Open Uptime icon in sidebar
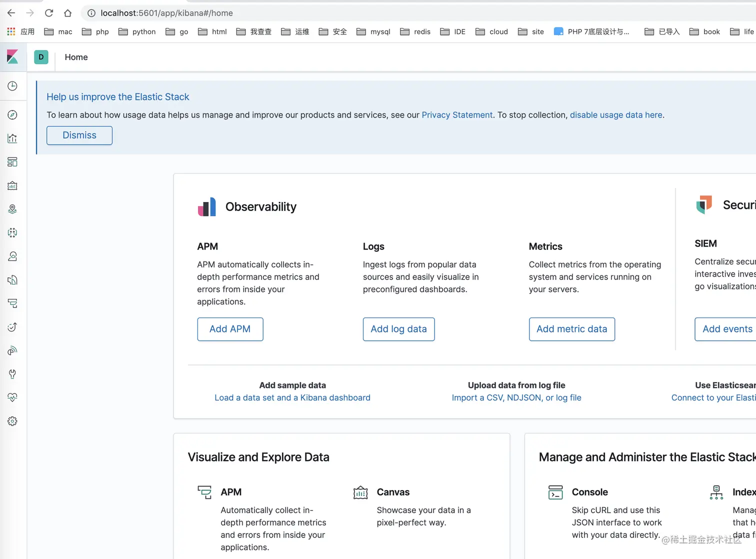Image resolution: width=756 pixels, height=559 pixels. coord(12,327)
